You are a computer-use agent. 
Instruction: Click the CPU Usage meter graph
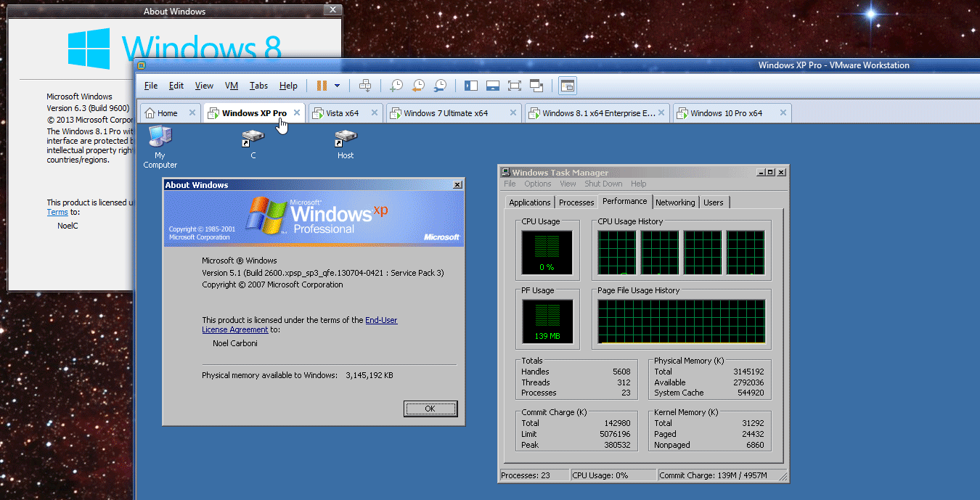point(547,253)
